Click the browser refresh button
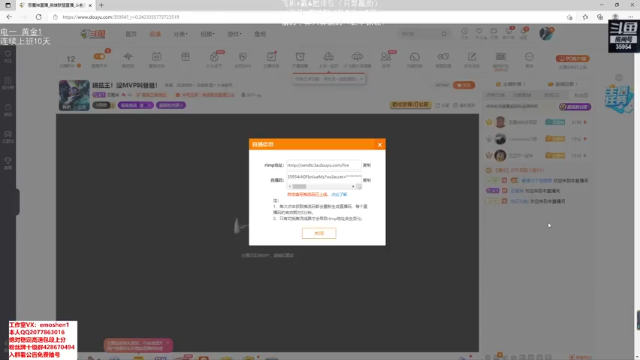 point(38,17)
